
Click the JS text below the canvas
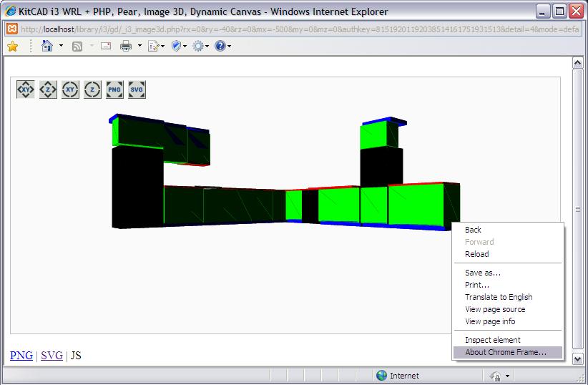pos(76,355)
